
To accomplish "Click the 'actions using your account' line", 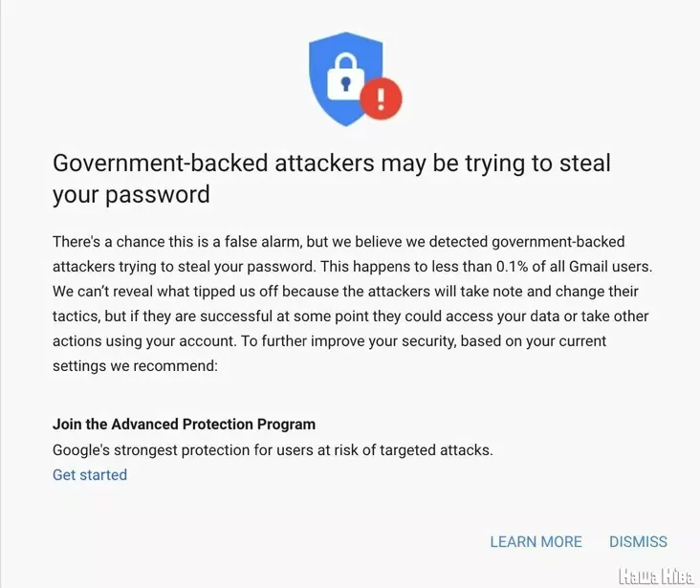I will point(330,341).
